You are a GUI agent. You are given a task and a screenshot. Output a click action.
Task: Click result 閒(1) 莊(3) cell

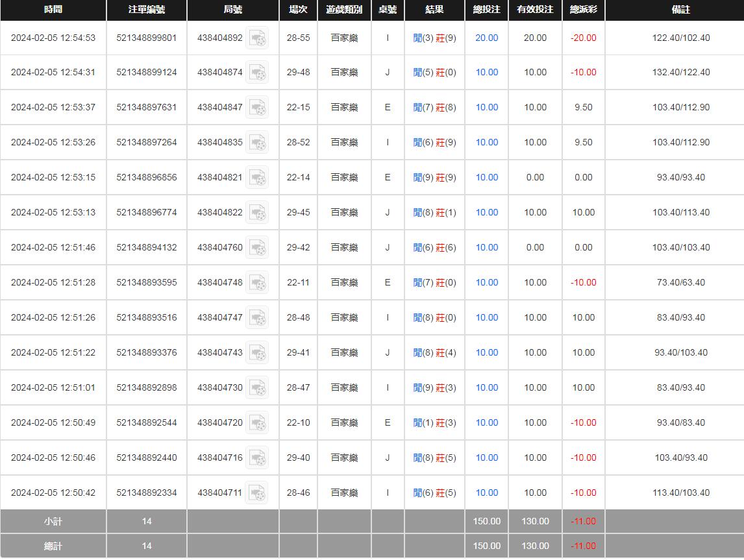434,423
